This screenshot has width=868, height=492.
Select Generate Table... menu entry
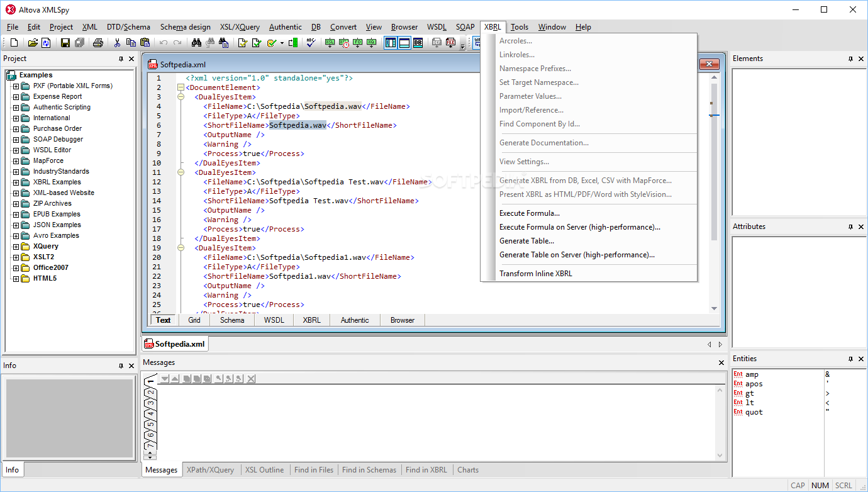coord(527,241)
